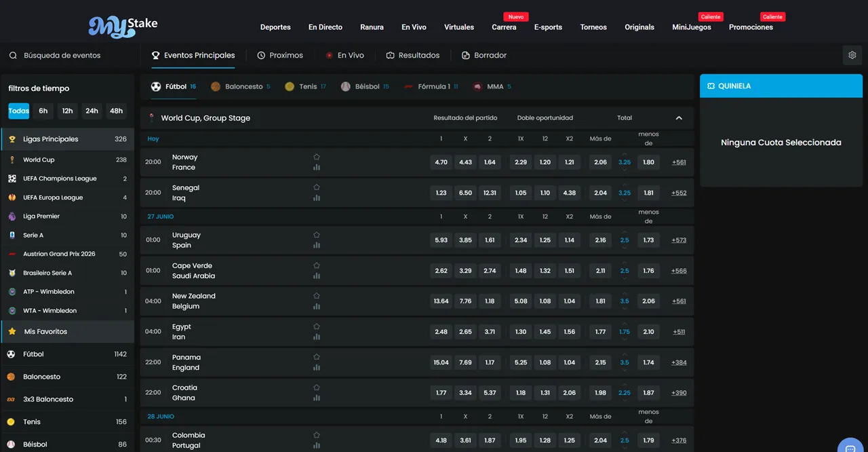Viewport: 868px width, 452px height.
Task: Open live chat support bubble
Action: click(x=850, y=448)
